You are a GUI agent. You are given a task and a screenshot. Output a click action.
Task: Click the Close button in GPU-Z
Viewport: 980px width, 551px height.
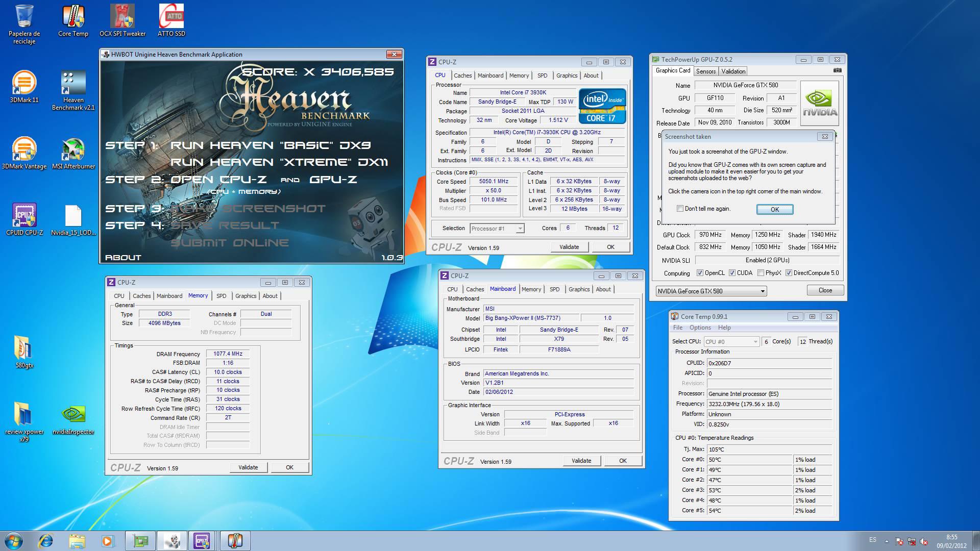pyautogui.click(x=825, y=290)
